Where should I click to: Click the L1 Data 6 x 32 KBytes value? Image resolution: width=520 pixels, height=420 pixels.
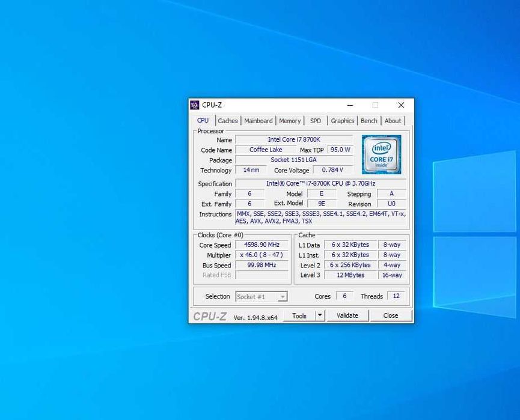pos(350,245)
